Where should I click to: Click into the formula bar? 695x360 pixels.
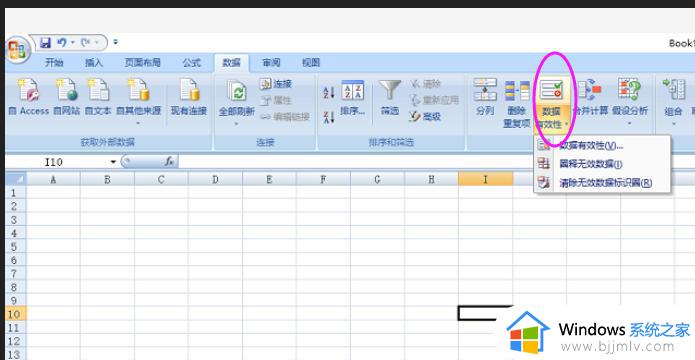click(x=436, y=162)
